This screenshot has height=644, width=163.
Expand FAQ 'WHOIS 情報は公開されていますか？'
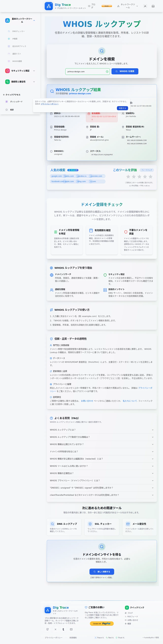click(x=102, y=444)
